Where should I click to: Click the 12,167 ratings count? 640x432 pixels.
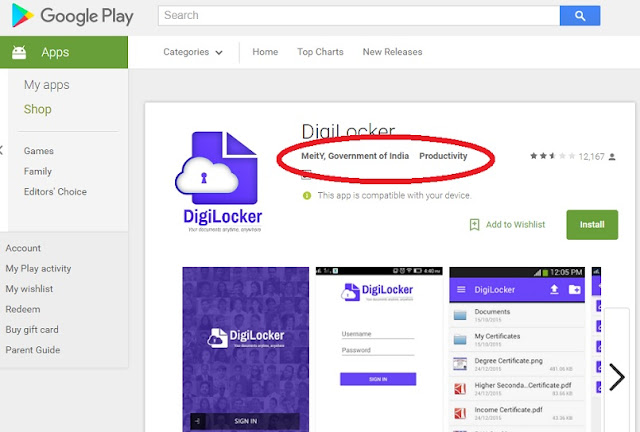pos(591,156)
